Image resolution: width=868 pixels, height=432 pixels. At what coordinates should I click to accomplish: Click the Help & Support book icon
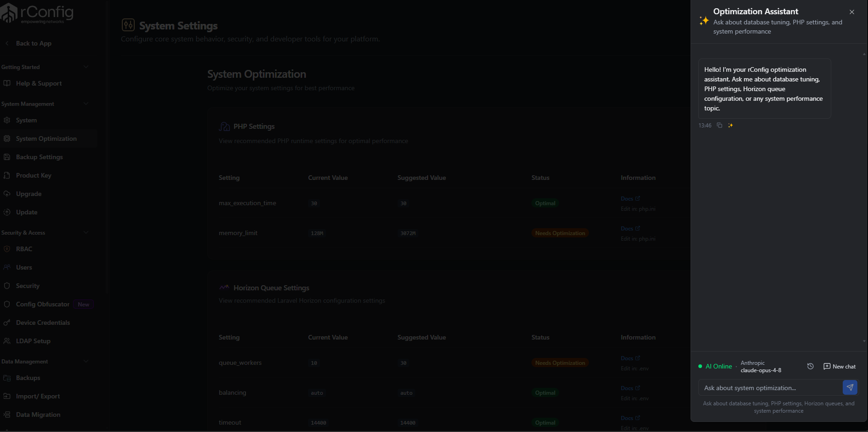(7, 83)
